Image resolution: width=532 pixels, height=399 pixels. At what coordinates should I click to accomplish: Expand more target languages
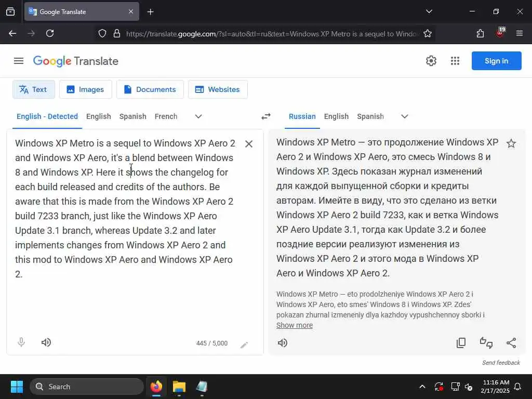pos(404,116)
